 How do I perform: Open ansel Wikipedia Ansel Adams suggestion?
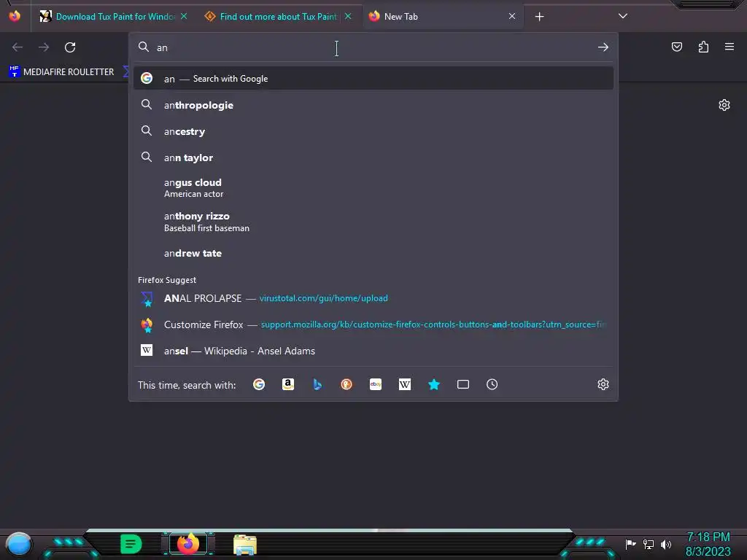373,351
